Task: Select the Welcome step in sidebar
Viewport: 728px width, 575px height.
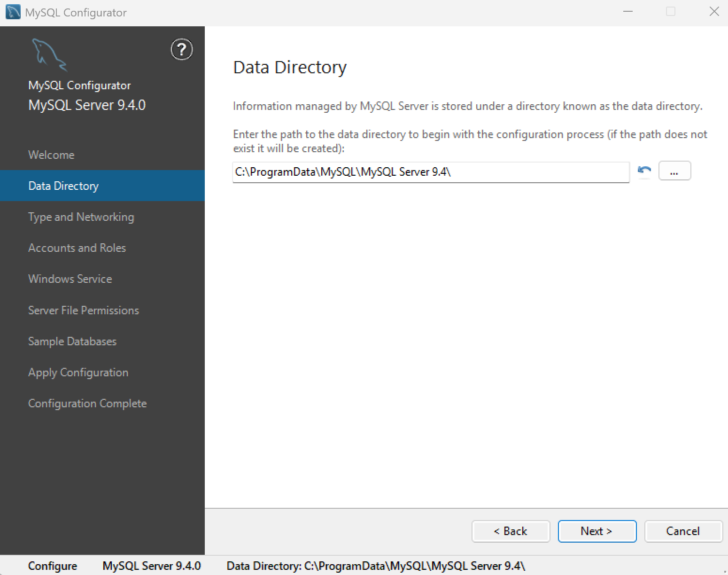Action: click(x=102, y=155)
